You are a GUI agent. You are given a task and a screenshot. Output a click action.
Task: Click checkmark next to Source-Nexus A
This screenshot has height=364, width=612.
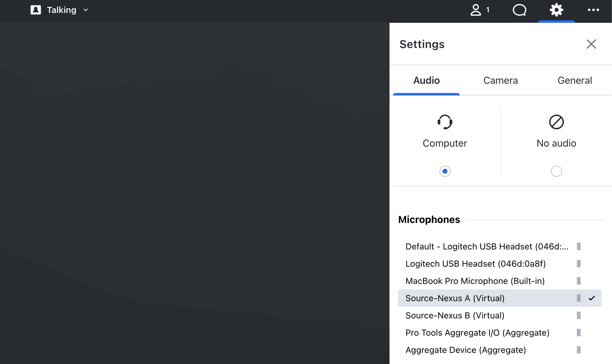(x=592, y=298)
